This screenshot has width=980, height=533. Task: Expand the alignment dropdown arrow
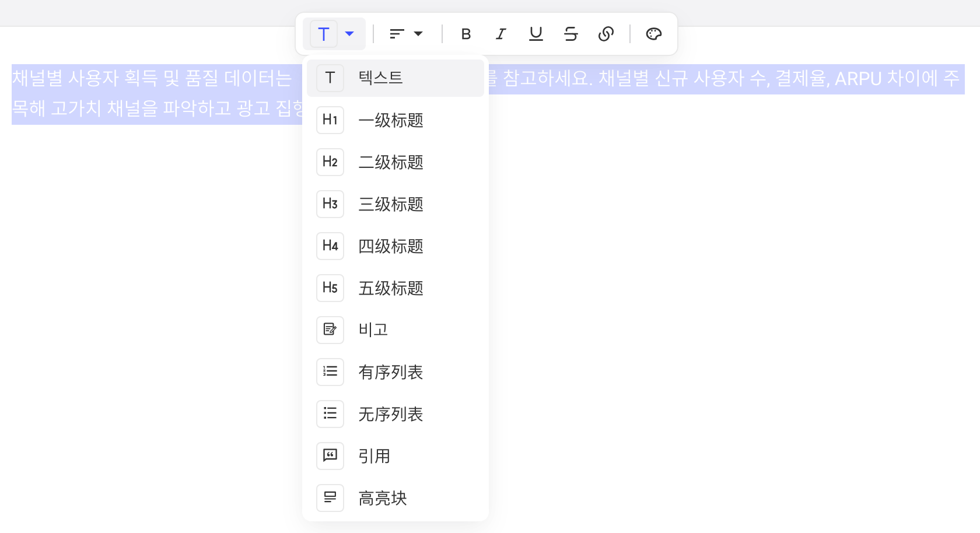click(x=418, y=34)
